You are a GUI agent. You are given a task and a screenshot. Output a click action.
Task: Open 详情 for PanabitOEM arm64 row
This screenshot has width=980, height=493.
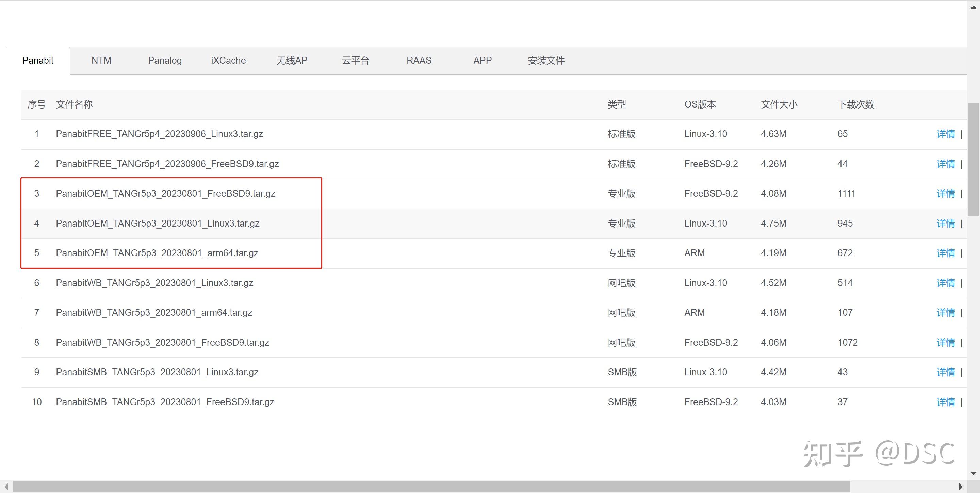point(946,253)
